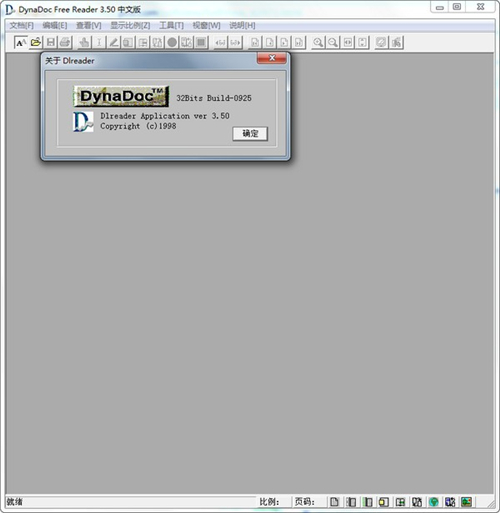The image size is (500, 513).
Task: Open the 显示比例[Z] menu
Action: (130, 25)
